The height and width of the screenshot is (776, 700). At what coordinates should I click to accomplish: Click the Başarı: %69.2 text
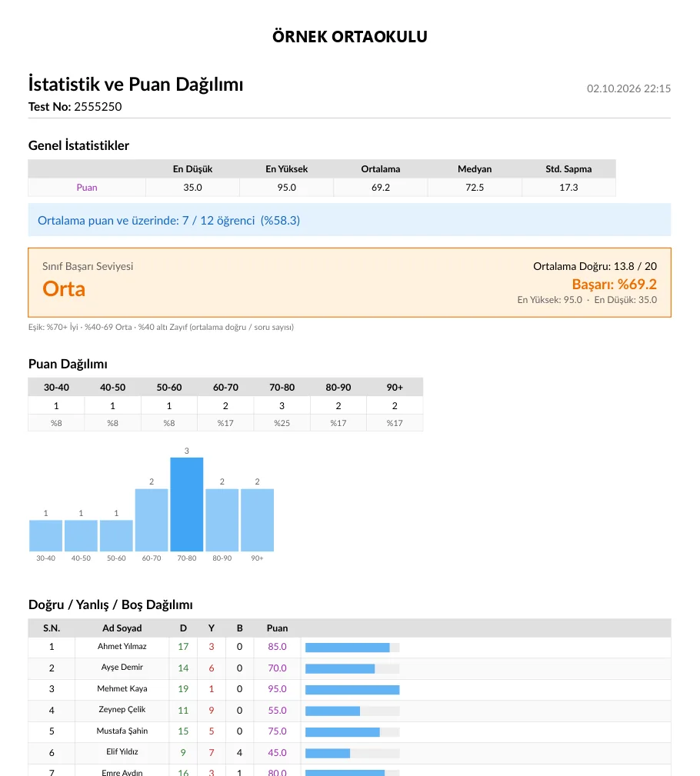click(x=615, y=284)
